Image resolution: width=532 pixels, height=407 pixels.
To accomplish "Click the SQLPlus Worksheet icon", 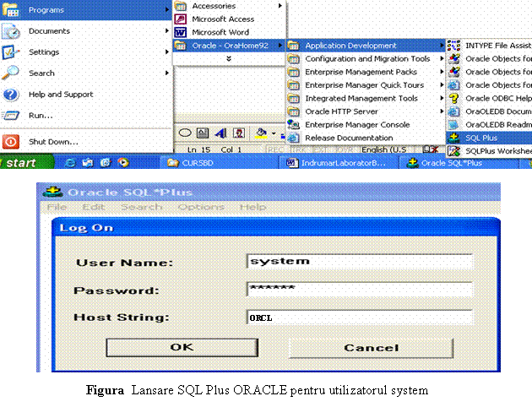I will (x=454, y=151).
